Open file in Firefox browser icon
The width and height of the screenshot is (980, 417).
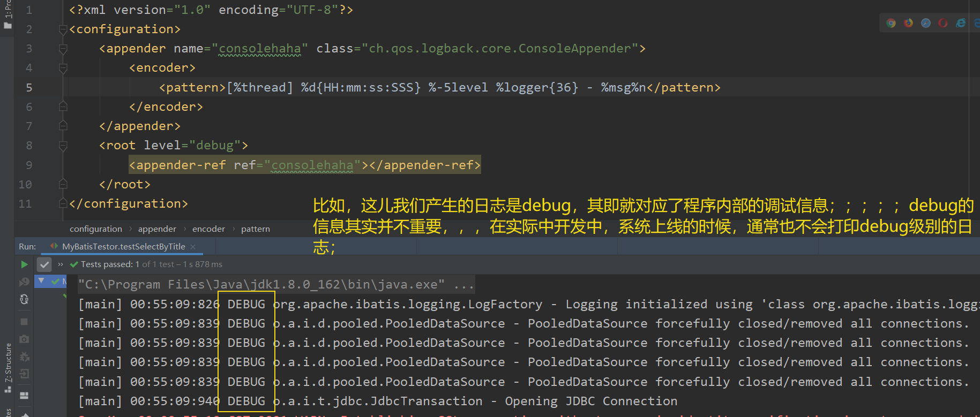(908, 23)
